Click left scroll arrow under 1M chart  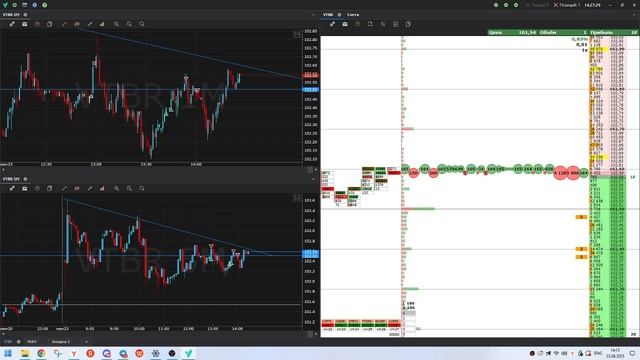(x=3, y=169)
